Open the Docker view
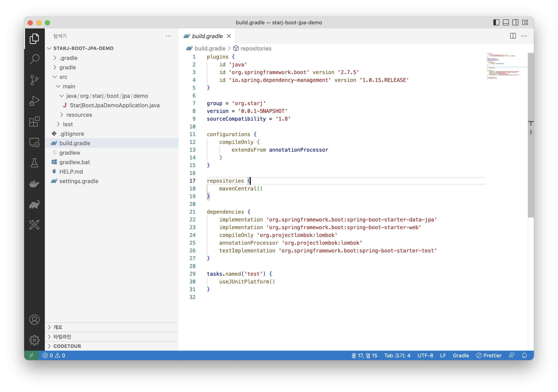Screen dimensions: 558x392 [34, 184]
